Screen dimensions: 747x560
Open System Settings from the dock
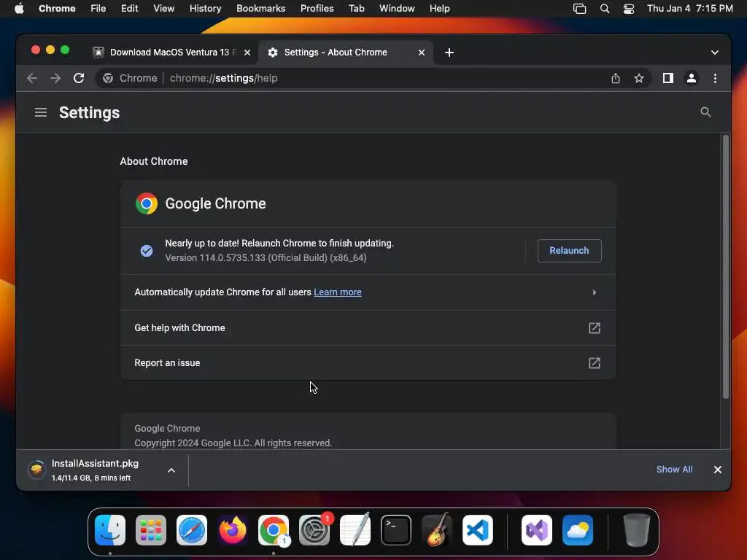314,530
